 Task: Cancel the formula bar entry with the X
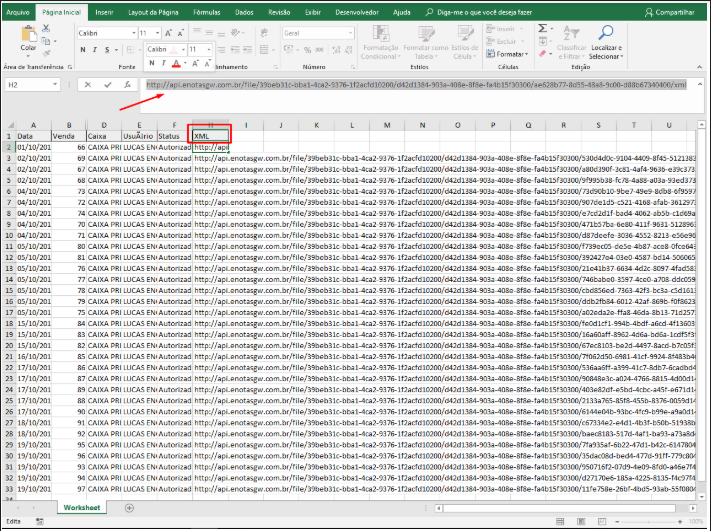point(88,85)
